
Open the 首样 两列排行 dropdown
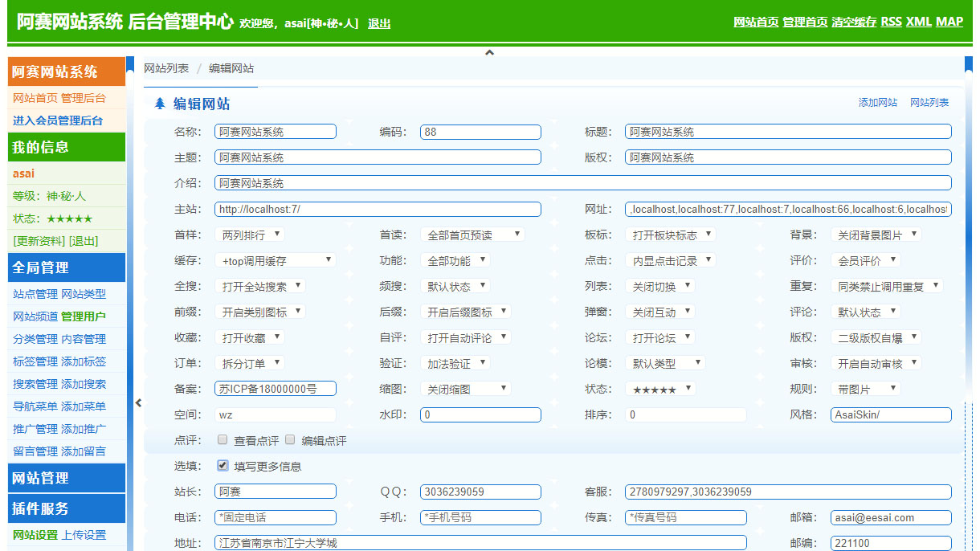coord(250,235)
